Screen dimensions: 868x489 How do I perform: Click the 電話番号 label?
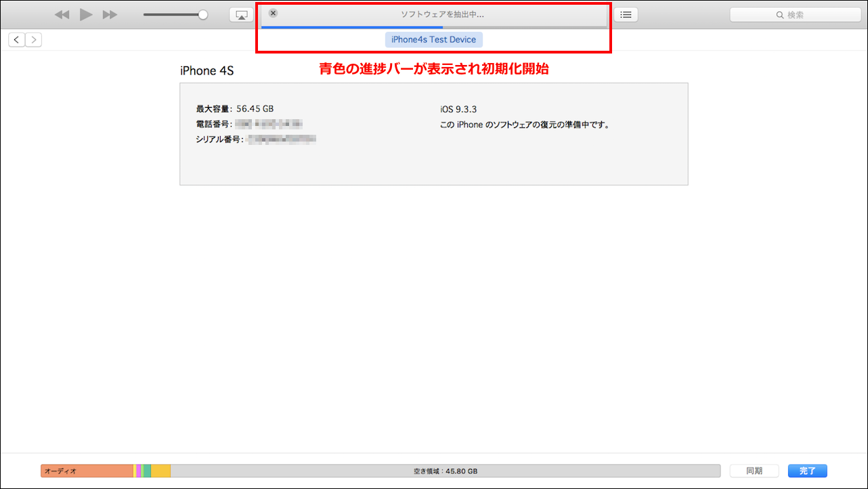point(214,124)
